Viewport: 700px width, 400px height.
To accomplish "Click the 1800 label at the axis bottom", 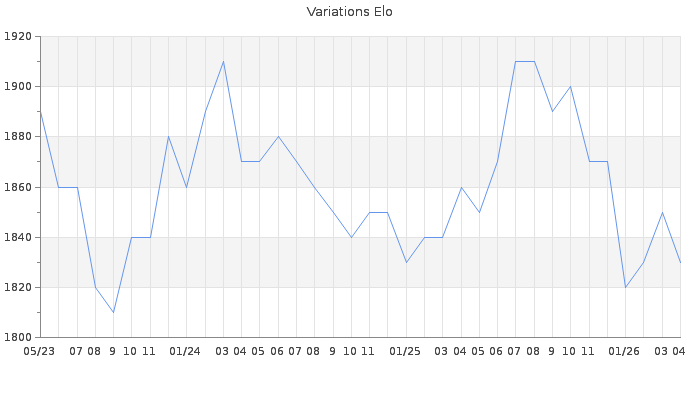I will tap(18, 337).
